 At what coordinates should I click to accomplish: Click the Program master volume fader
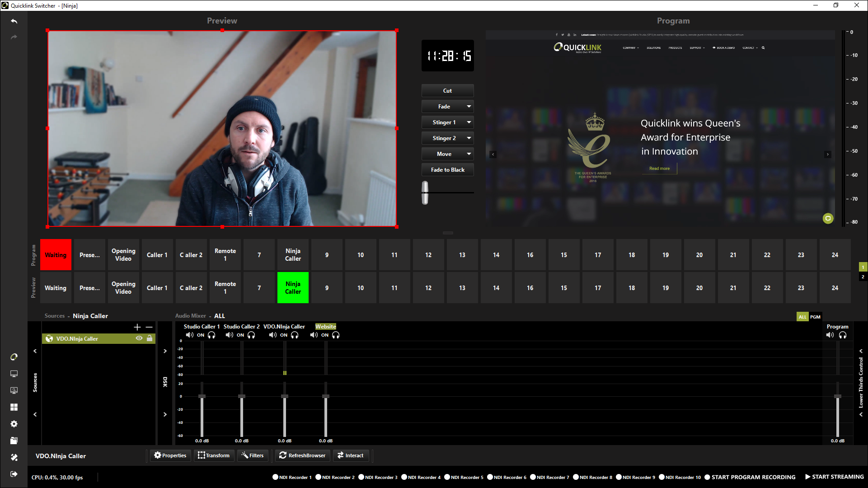coord(838,397)
